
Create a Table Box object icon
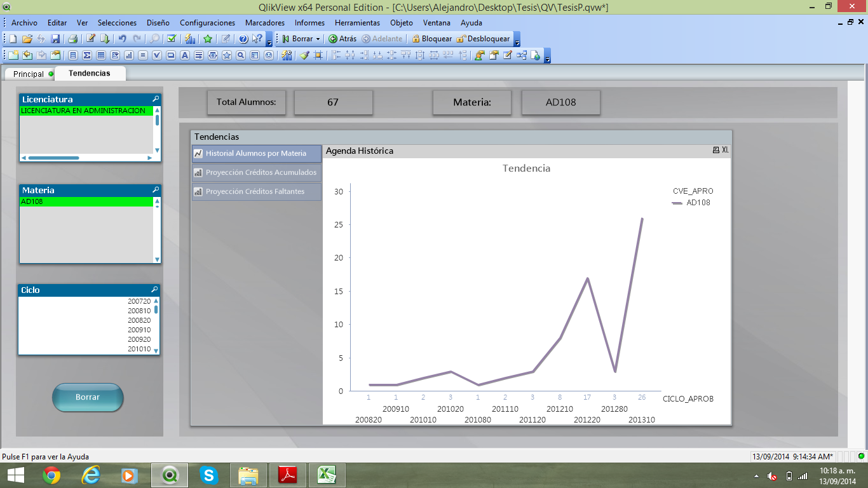point(101,55)
